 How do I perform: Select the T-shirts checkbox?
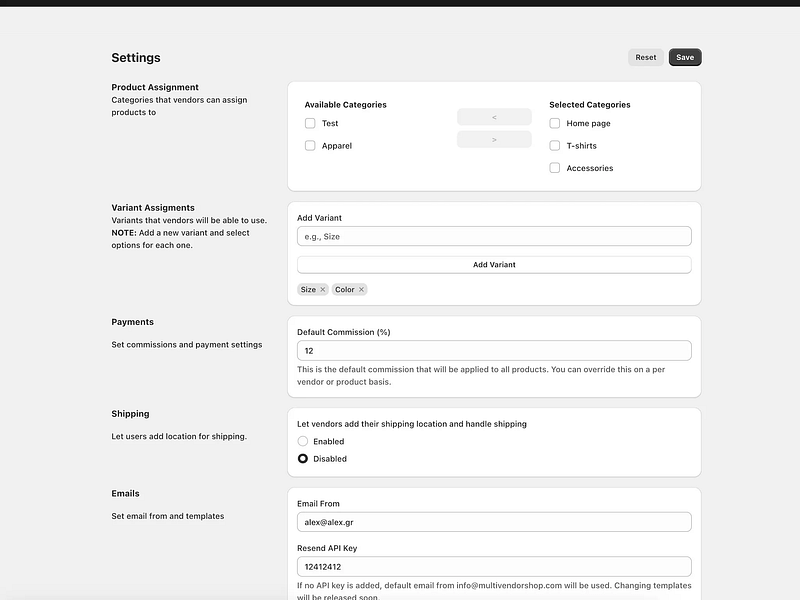tap(555, 146)
